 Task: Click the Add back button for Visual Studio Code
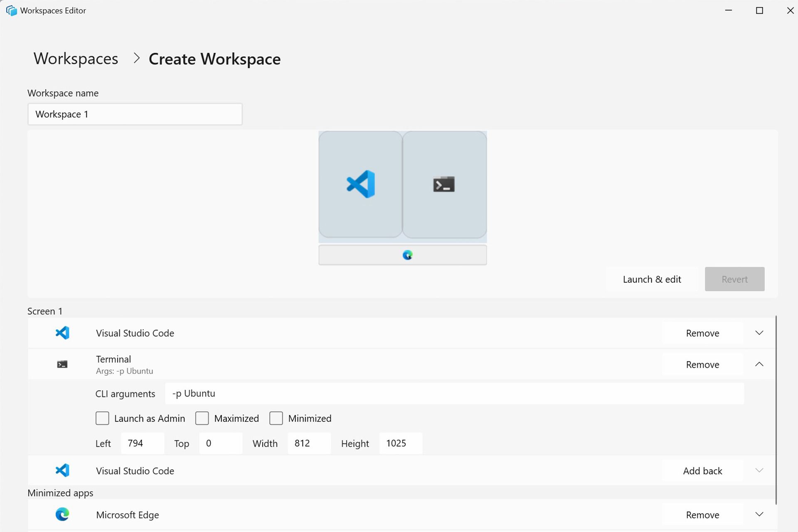click(x=702, y=470)
